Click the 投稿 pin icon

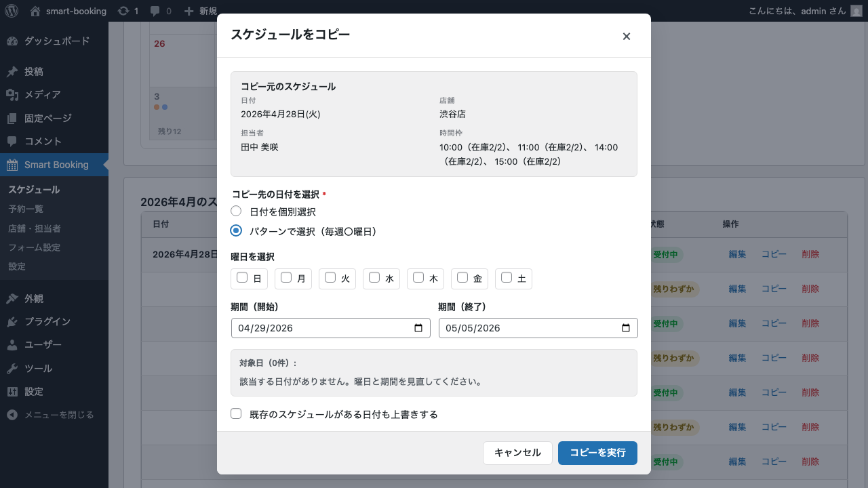point(12,72)
